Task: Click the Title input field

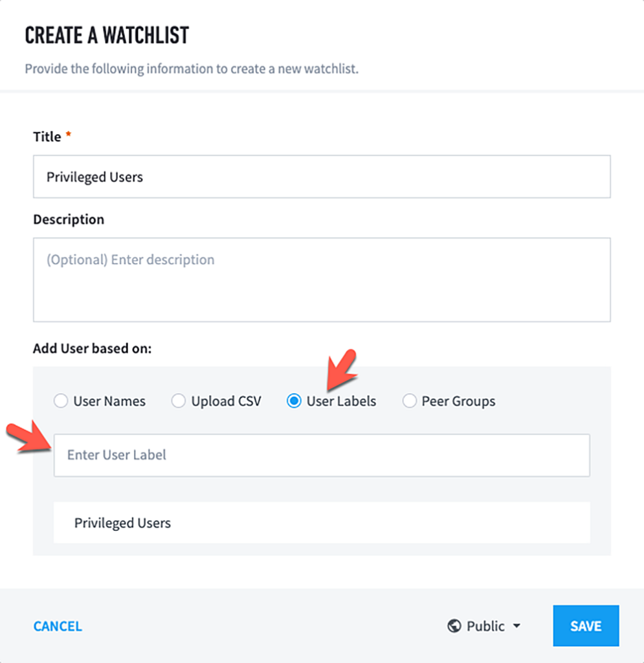Action: (322, 176)
